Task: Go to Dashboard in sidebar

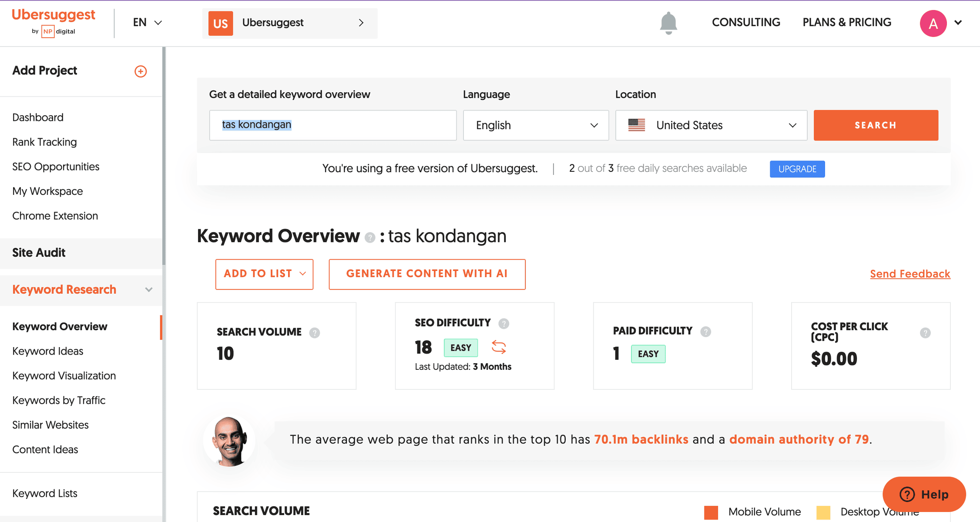Action: tap(38, 117)
